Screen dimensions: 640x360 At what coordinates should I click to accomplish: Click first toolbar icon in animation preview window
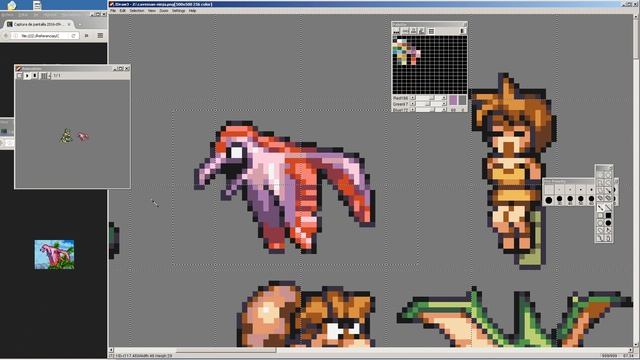pos(19,76)
